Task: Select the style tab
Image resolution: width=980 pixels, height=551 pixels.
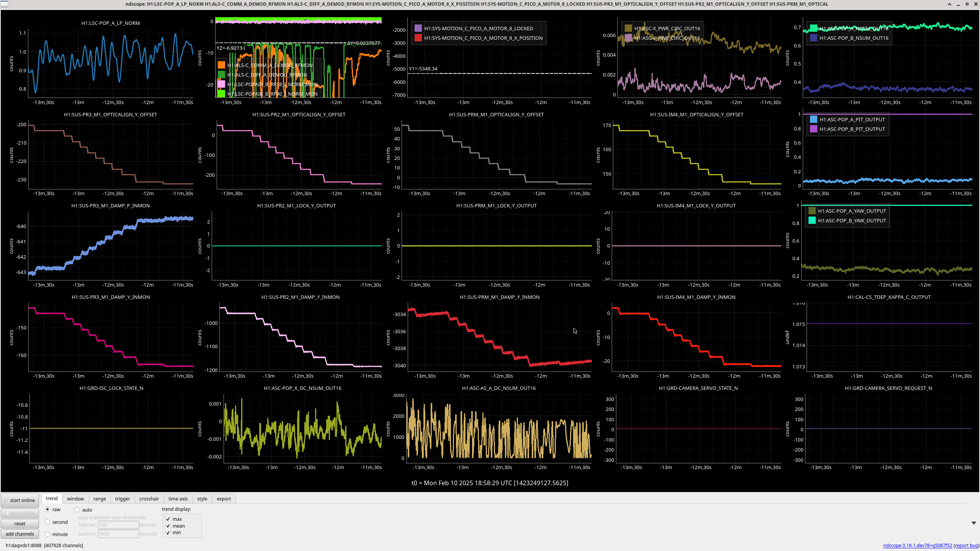Action: (202, 499)
